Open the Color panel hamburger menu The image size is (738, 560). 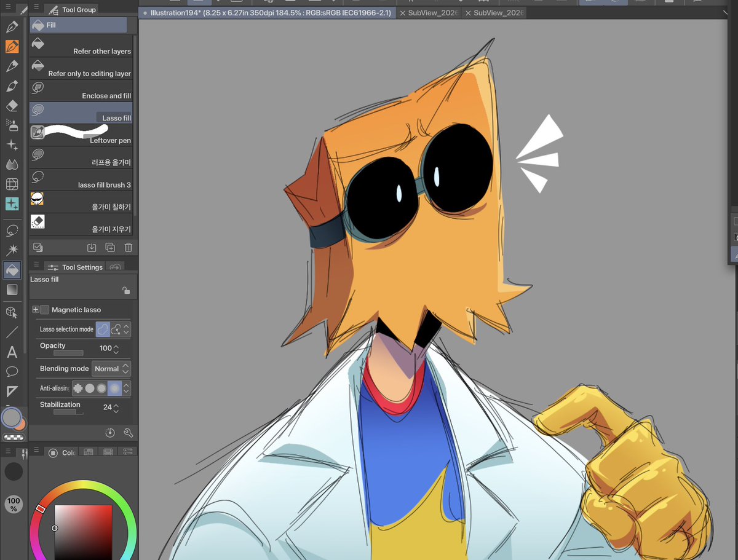pyautogui.click(x=36, y=451)
